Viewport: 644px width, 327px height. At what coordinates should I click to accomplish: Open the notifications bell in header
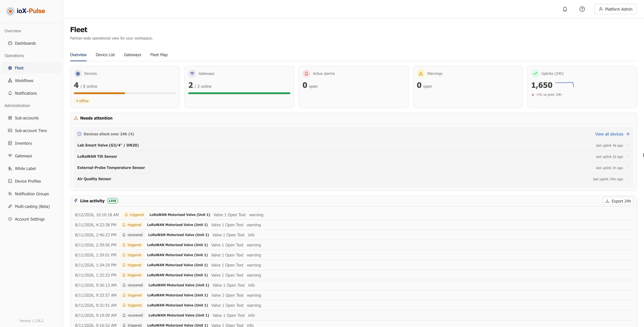pyautogui.click(x=565, y=9)
